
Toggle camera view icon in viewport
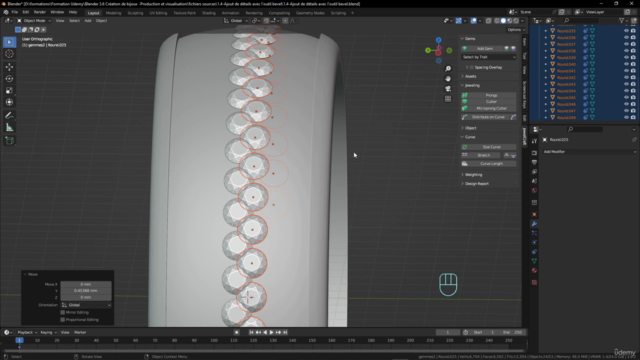(x=448, y=89)
